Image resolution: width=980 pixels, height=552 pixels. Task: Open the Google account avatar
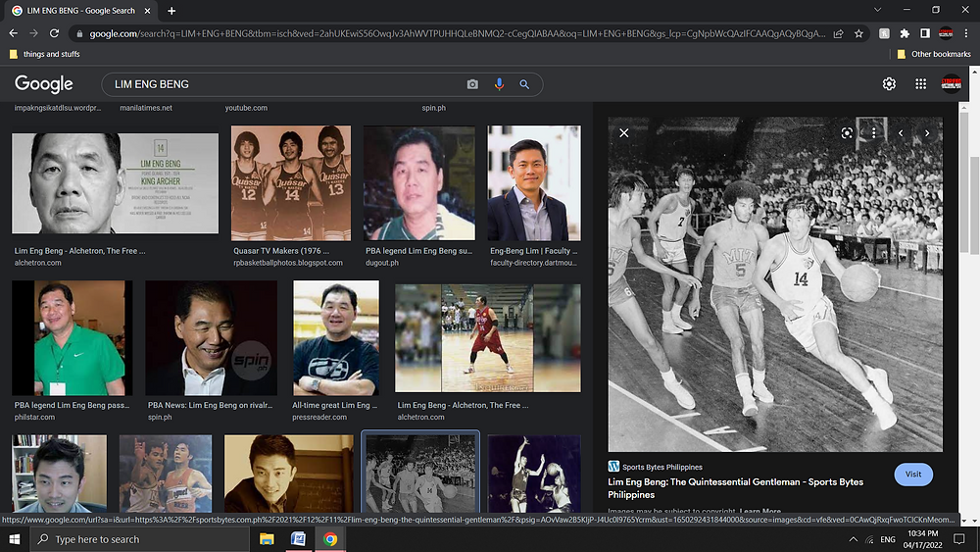(x=952, y=83)
